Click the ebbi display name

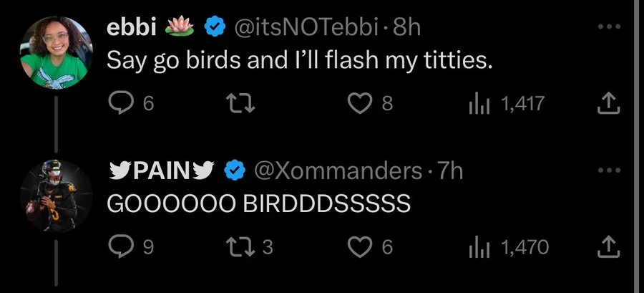(x=132, y=28)
